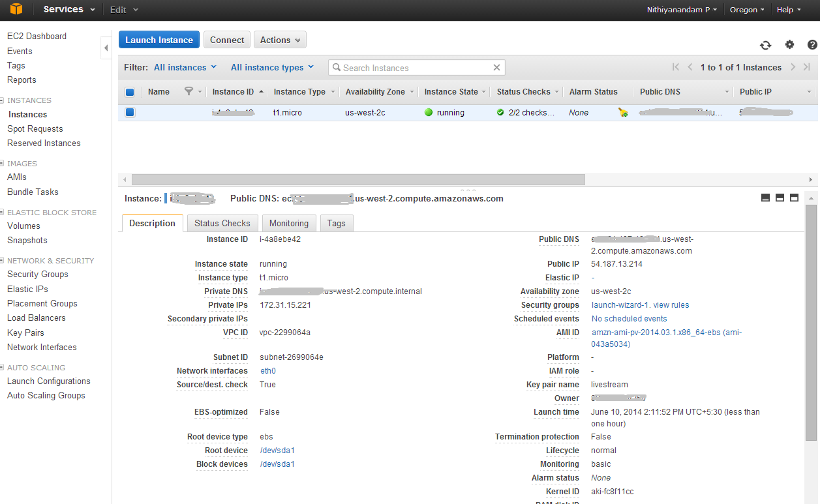Open Key Pairs in sidebar

25,333
